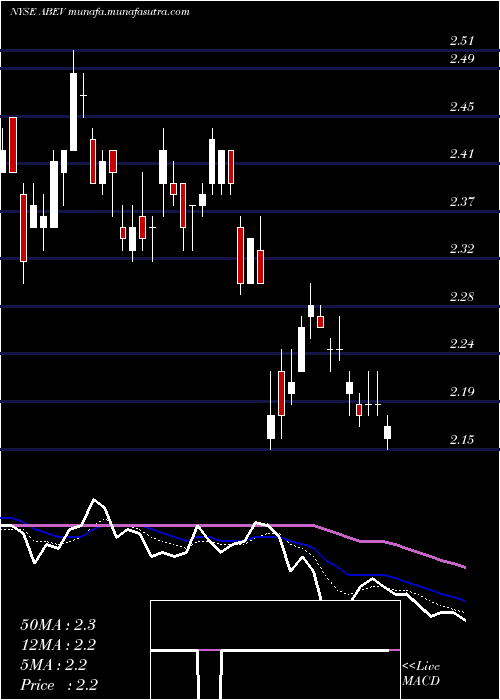
Task: Click the 2.15 price axis label
Action: 462,440
